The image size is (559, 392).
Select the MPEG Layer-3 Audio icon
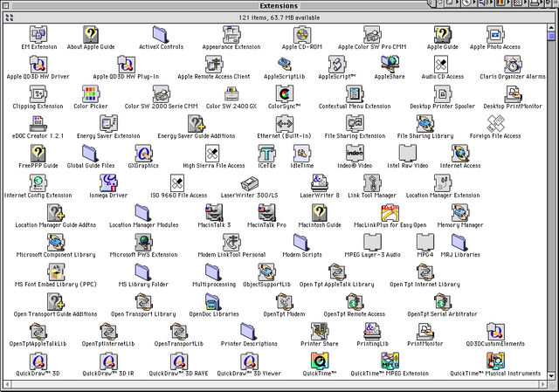(x=372, y=243)
